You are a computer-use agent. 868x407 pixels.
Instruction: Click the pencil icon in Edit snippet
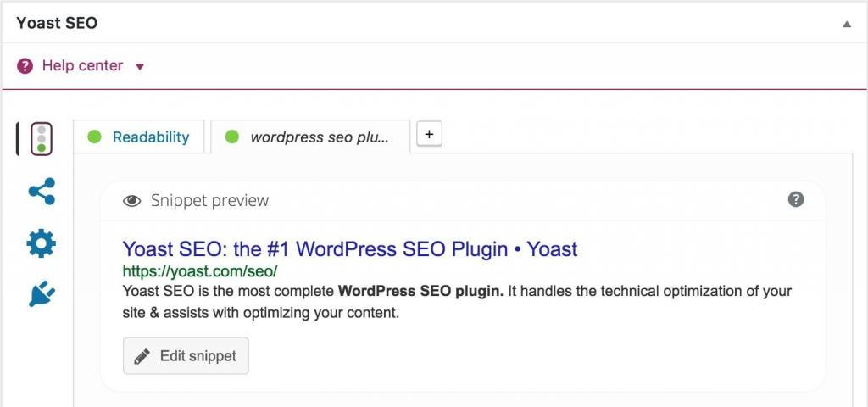(x=142, y=355)
